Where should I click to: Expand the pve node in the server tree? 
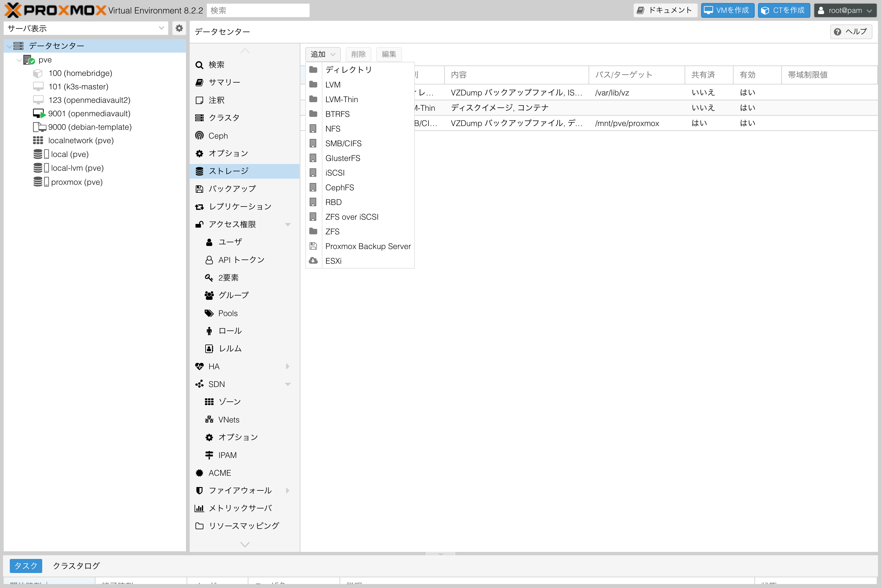pyautogui.click(x=19, y=60)
